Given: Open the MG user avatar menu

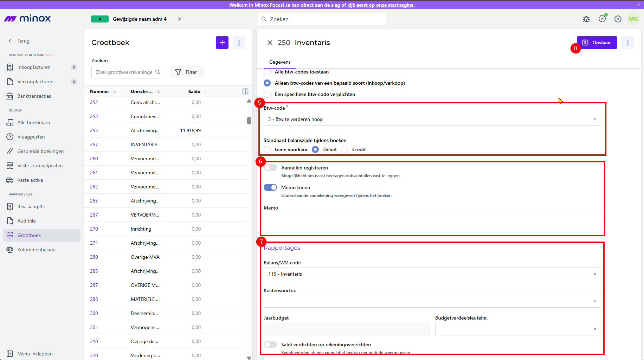Looking at the screenshot, I should coord(633,19).
